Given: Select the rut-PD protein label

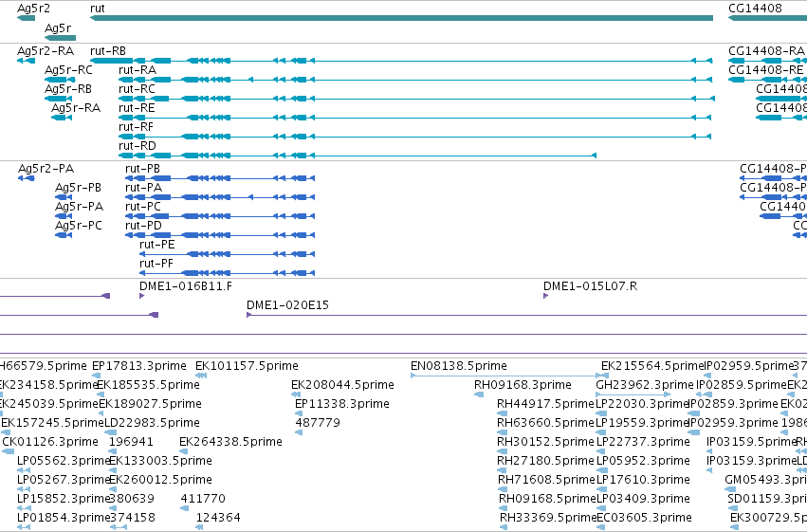Looking at the screenshot, I should [143, 226].
